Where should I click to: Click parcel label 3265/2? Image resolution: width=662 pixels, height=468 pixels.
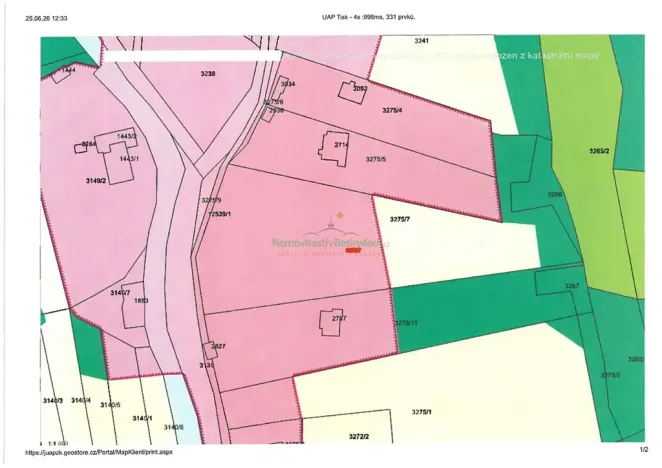tap(599, 150)
